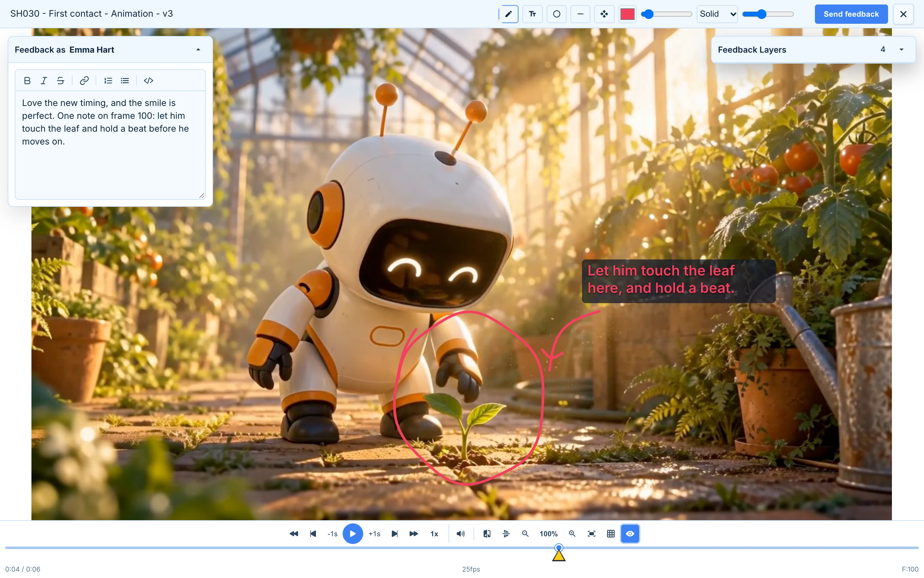Viewport: 924px width, 578px height.
Task: Adjust the opacity slider next to Solid
Action: pos(768,14)
